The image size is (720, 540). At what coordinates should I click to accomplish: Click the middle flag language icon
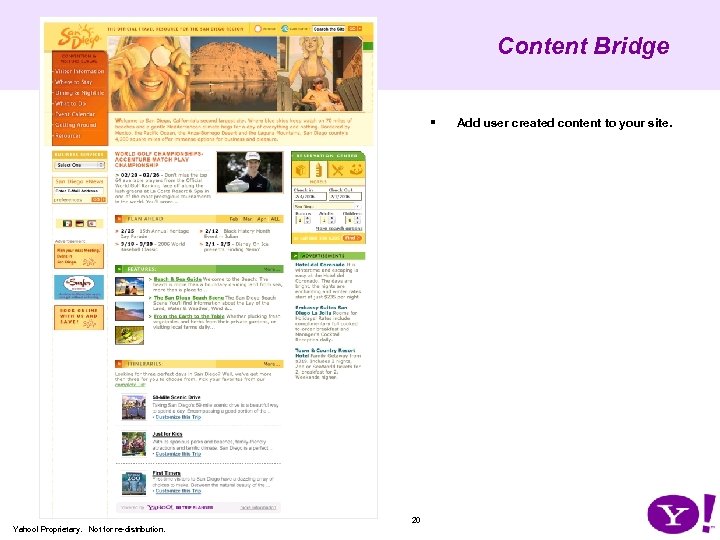pos(79,224)
